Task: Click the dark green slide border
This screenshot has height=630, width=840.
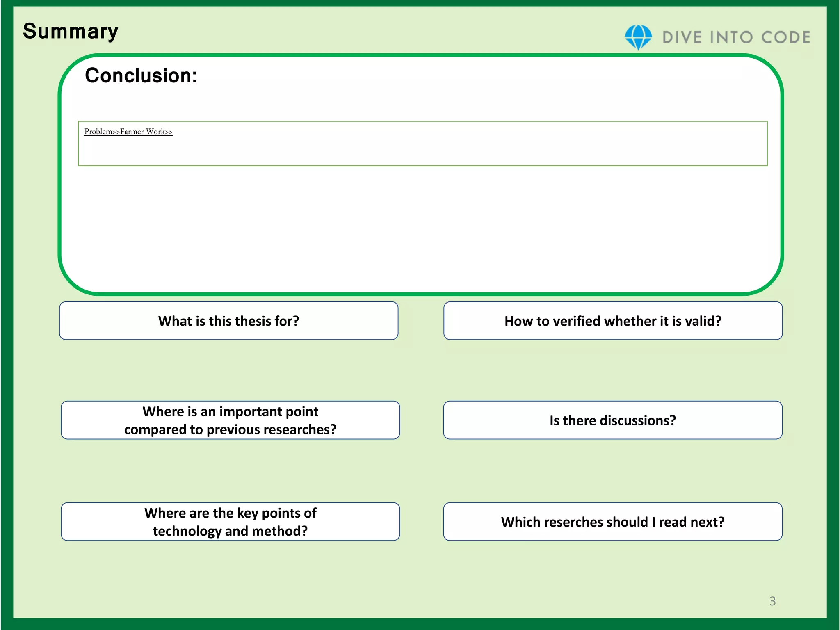Action: pos(420,624)
